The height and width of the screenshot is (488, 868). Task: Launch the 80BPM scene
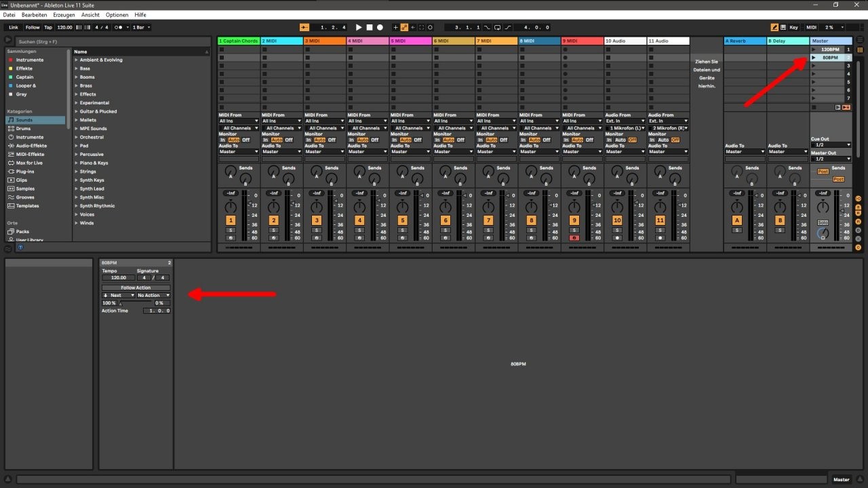pyautogui.click(x=814, y=58)
